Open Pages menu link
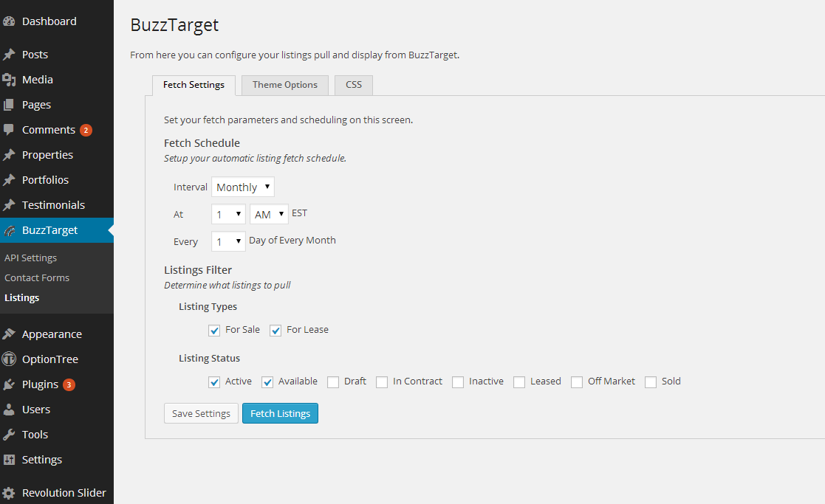 [36, 105]
